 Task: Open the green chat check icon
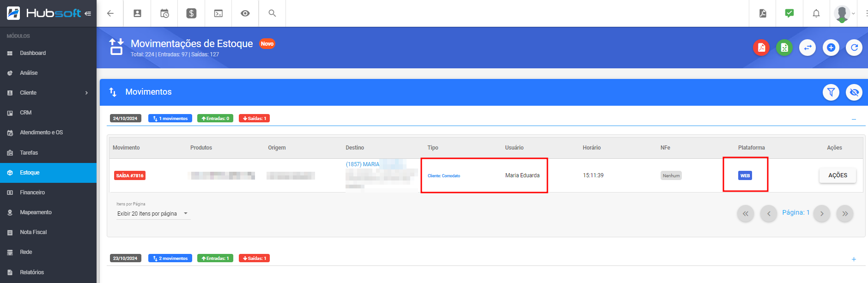(789, 13)
